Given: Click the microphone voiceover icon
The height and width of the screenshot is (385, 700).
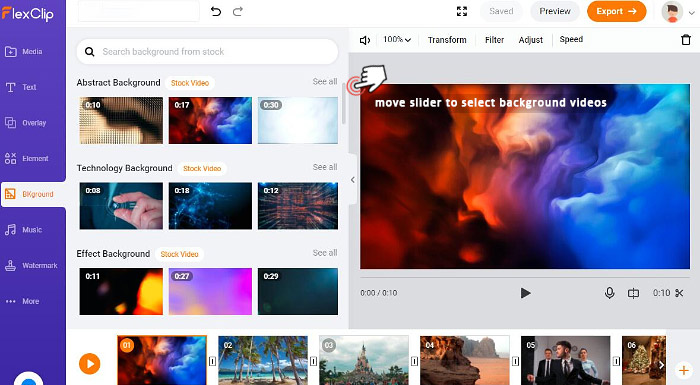Looking at the screenshot, I should (x=609, y=293).
